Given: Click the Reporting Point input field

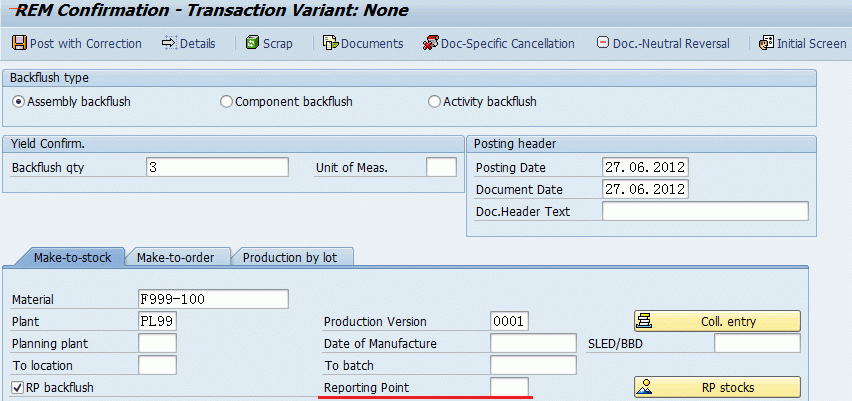Looking at the screenshot, I should (x=509, y=387).
